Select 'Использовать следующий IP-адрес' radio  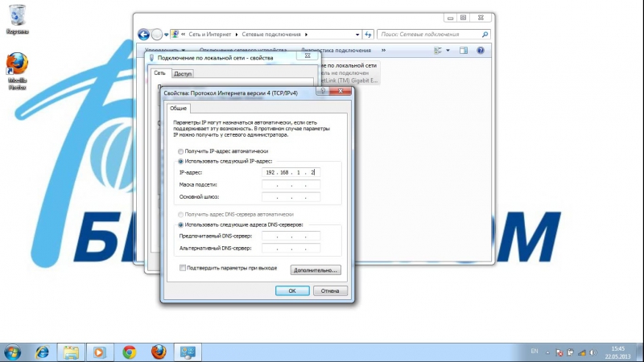point(180,162)
